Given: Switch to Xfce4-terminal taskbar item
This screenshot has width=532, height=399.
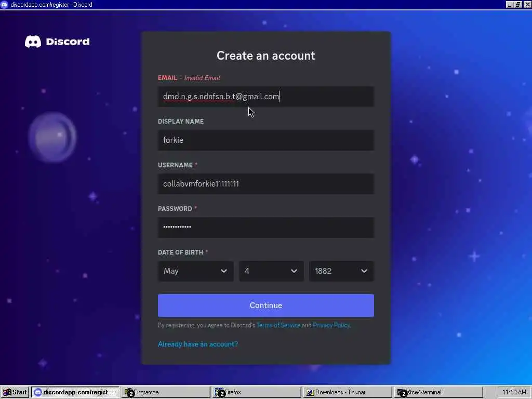Looking at the screenshot, I should (438, 392).
